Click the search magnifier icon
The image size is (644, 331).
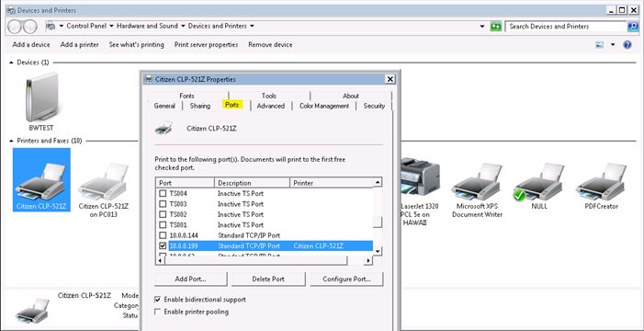point(633,27)
